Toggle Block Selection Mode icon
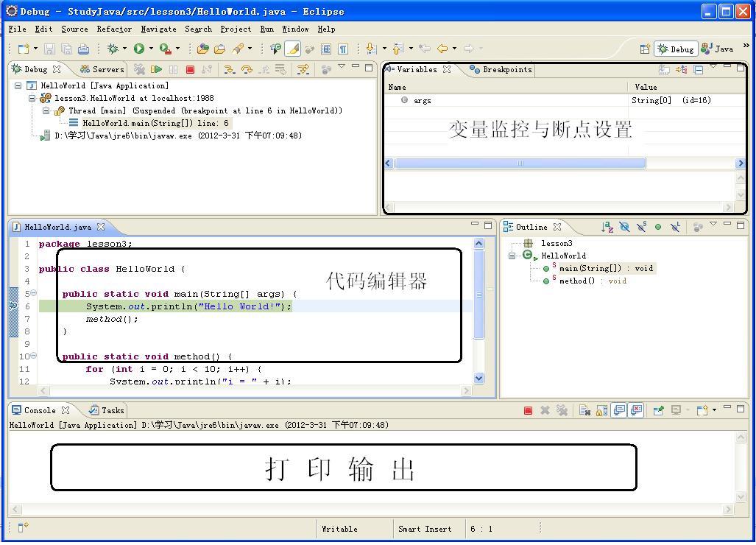Viewport: 756px width, 545px height. tap(326, 49)
